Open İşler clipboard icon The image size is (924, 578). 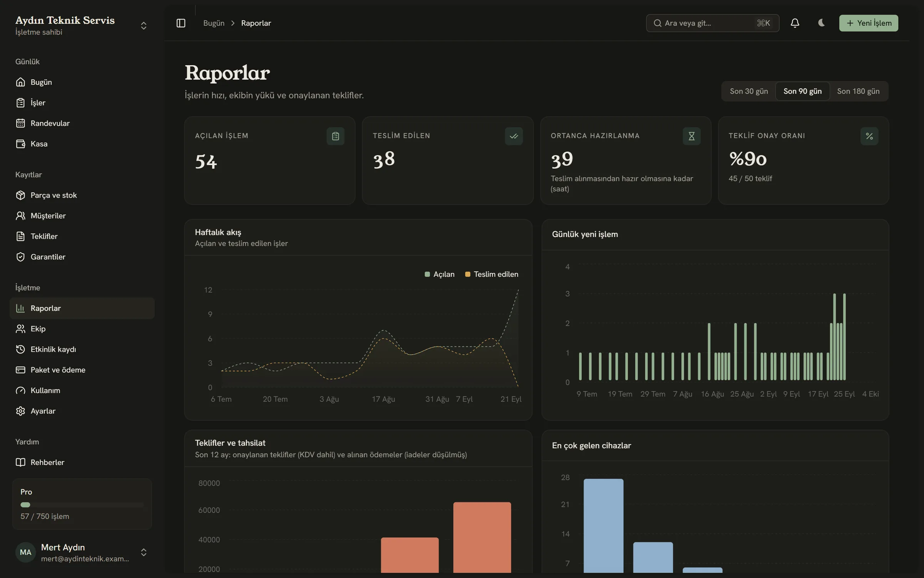(20, 102)
